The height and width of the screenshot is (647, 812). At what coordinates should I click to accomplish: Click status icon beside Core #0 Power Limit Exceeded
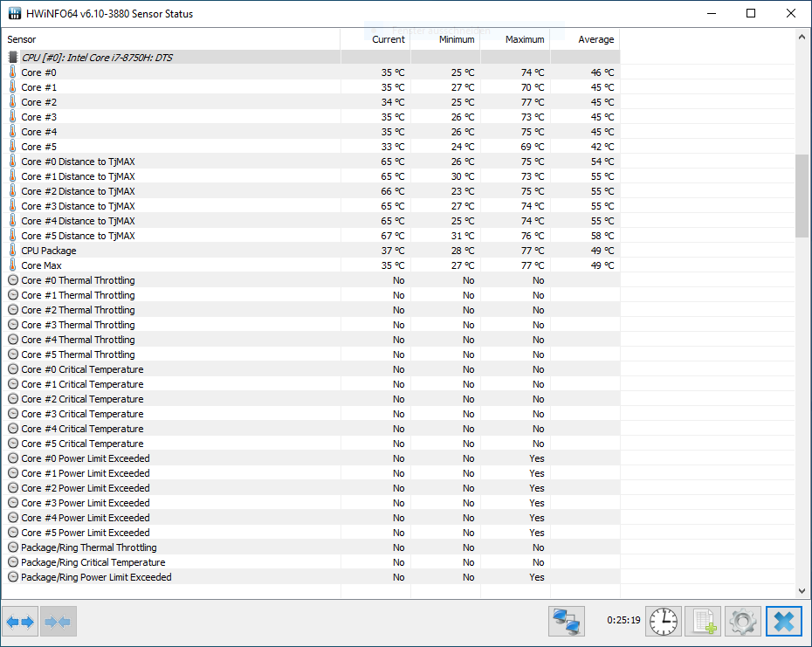(13, 458)
